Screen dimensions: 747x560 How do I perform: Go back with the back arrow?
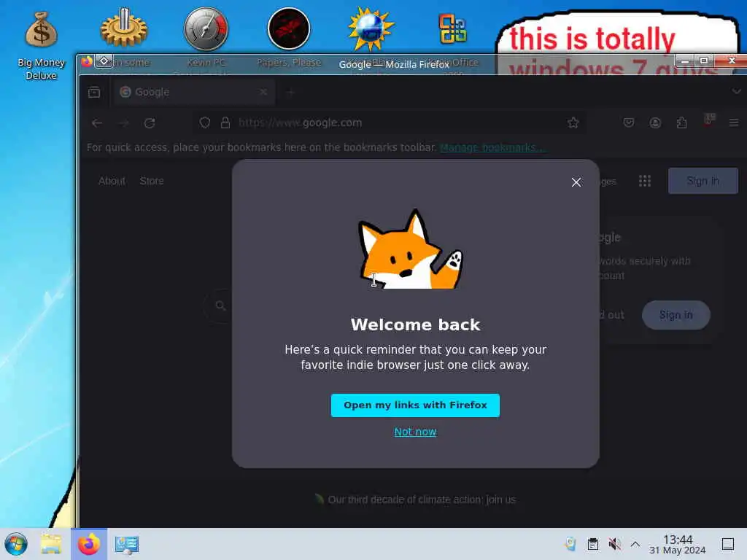click(x=97, y=123)
